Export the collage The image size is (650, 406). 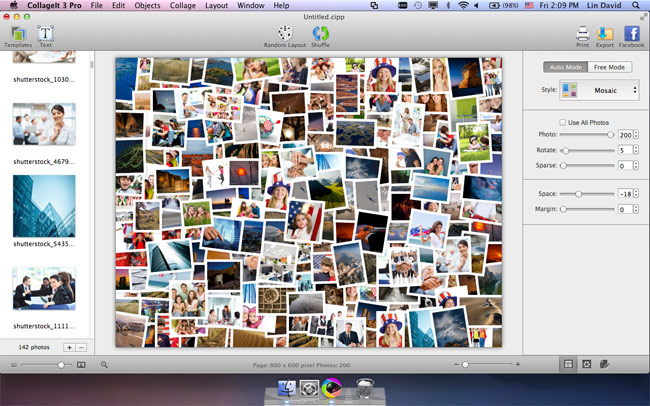point(605,35)
